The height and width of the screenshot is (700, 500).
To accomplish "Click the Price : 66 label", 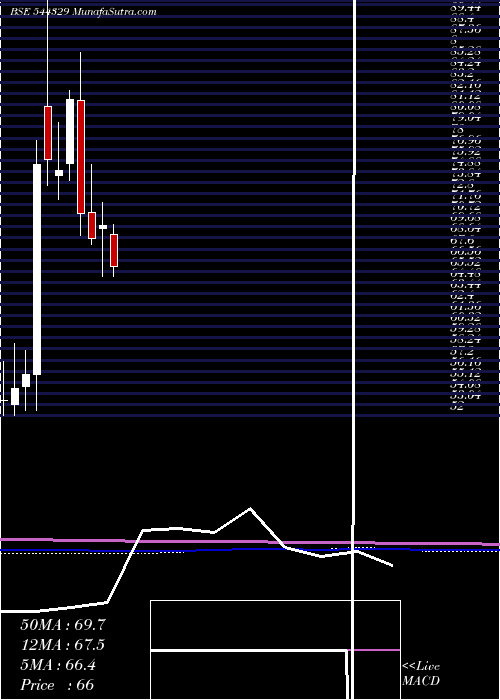I will tap(57, 685).
